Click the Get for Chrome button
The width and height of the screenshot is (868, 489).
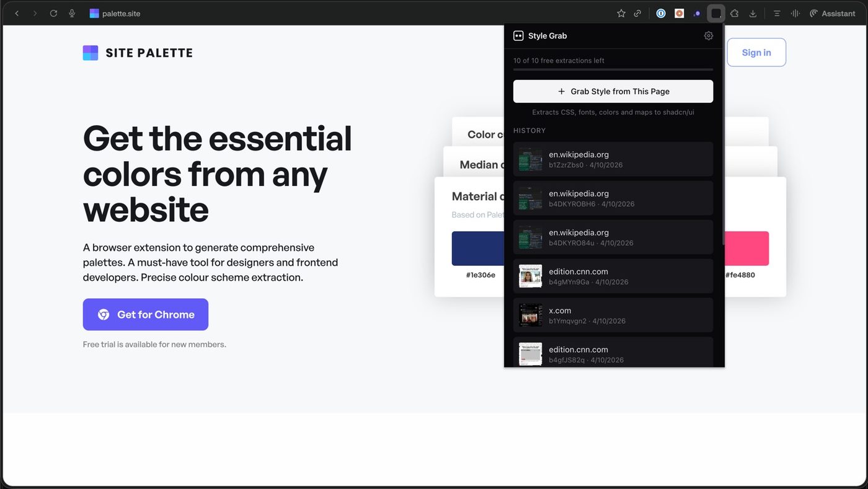tap(145, 314)
